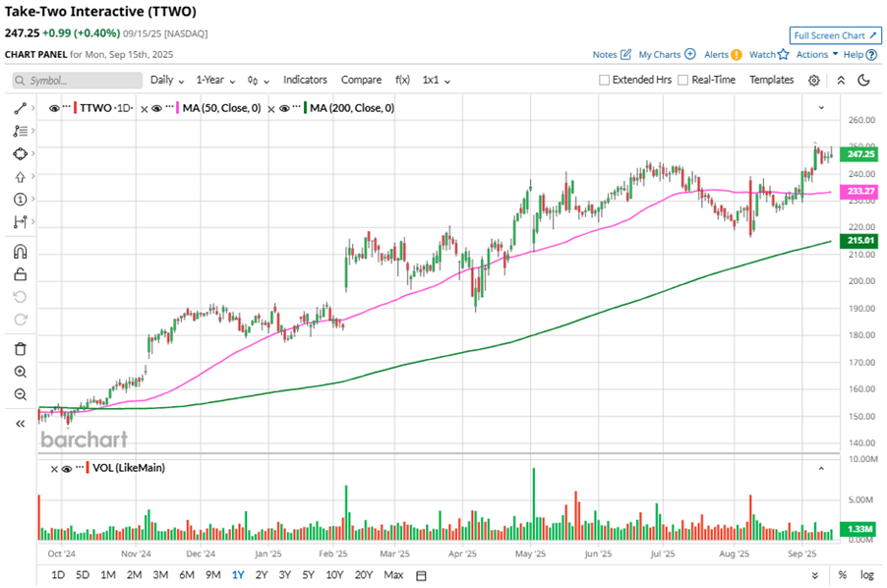Open the f(x) expressions tool

tap(402, 80)
